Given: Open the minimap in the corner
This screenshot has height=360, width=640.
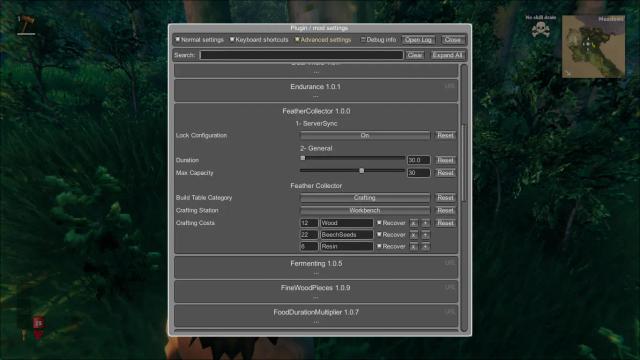Looking at the screenshot, I should [x=593, y=46].
